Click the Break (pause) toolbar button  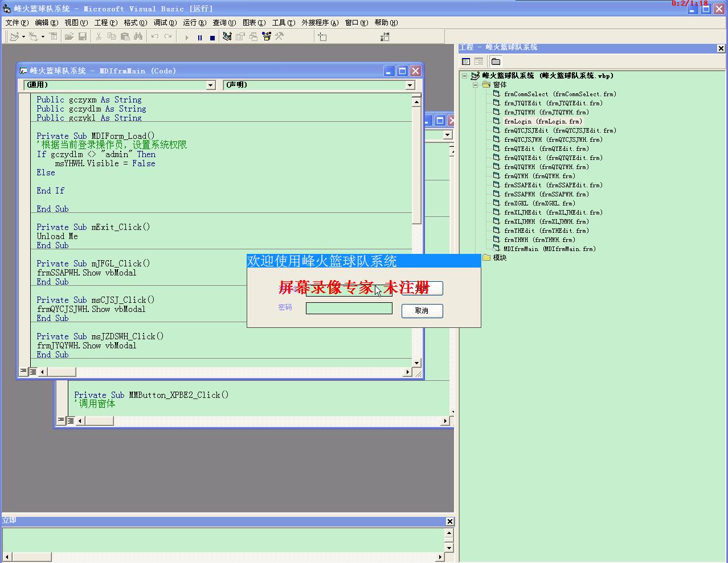(199, 37)
